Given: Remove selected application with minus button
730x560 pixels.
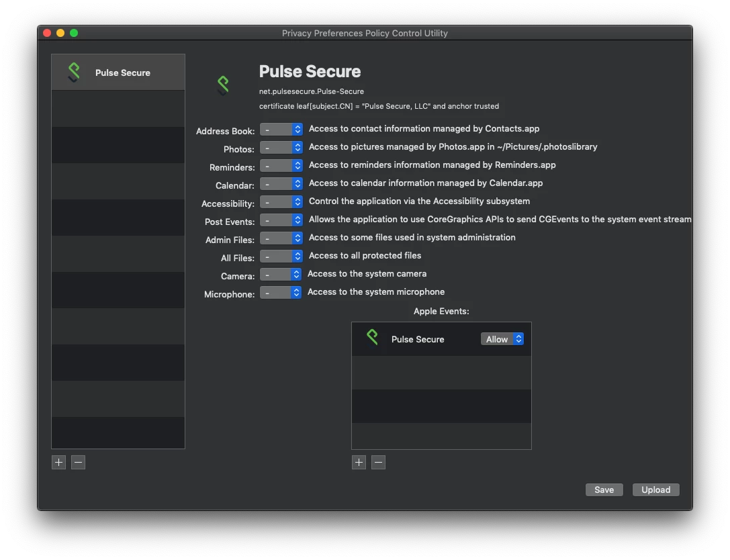Looking at the screenshot, I should 78,462.
